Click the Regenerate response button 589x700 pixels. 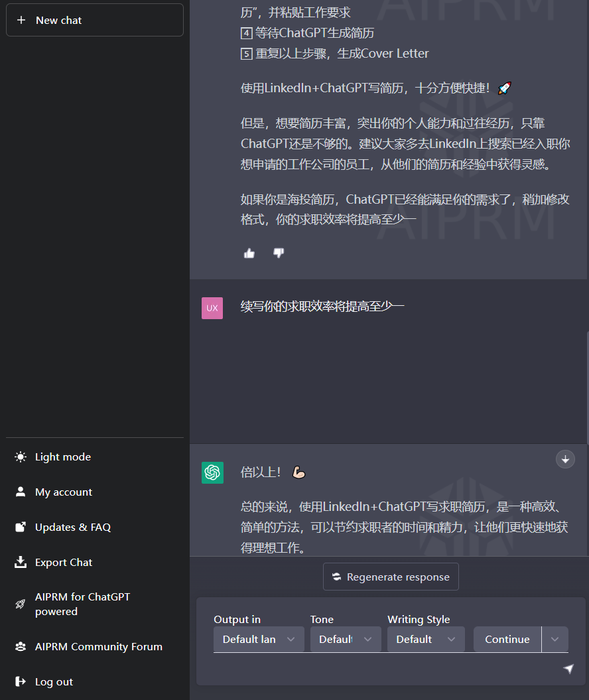(391, 577)
